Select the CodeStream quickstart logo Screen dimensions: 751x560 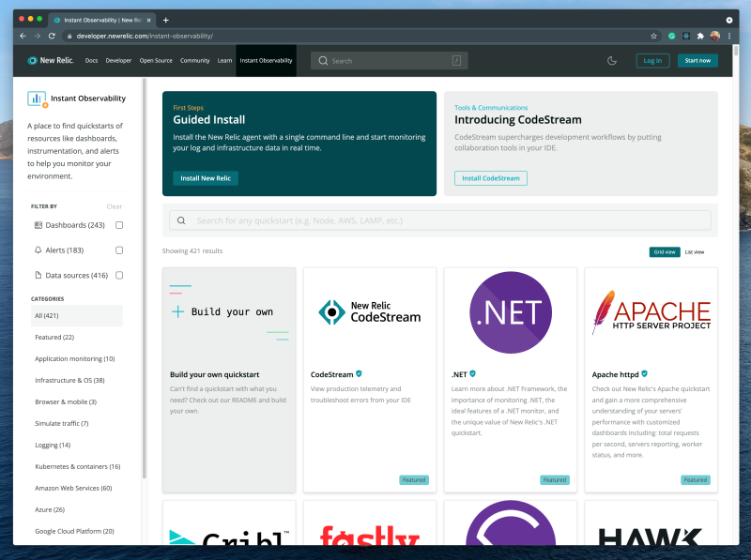[369, 310]
